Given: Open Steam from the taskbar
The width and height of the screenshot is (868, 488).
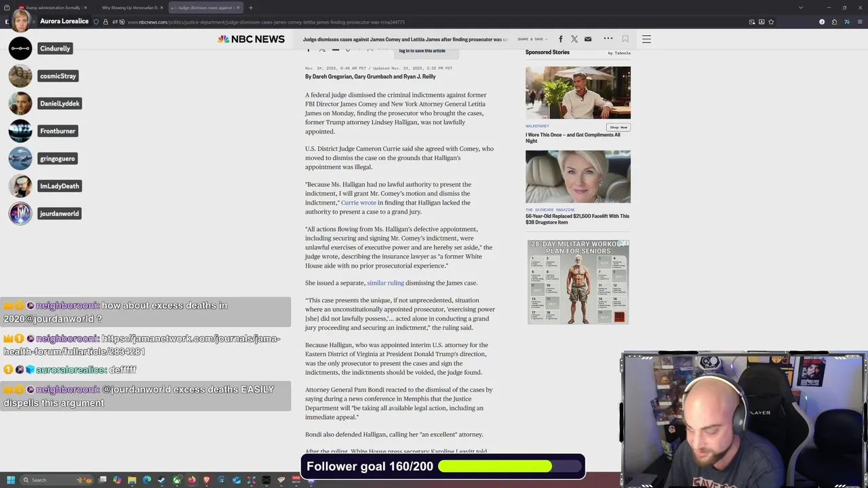Looking at the screenshot, I should (161, 480).
